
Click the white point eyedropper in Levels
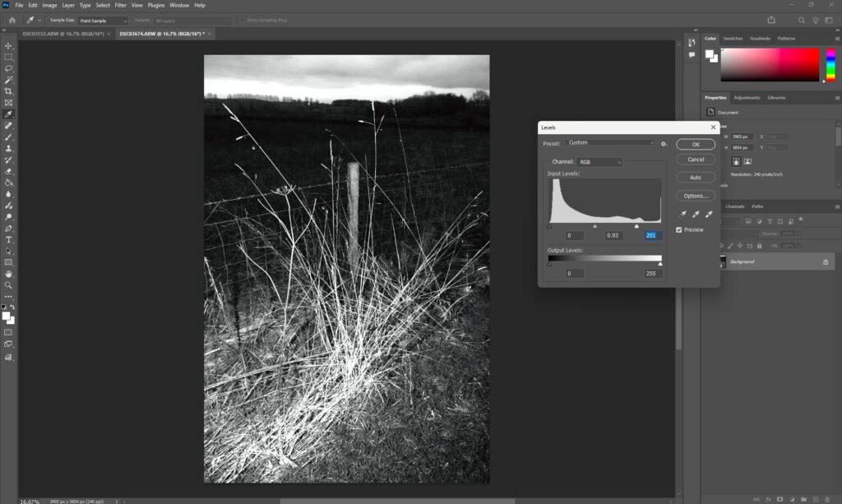pyautogui.click(x=709, y=215)
